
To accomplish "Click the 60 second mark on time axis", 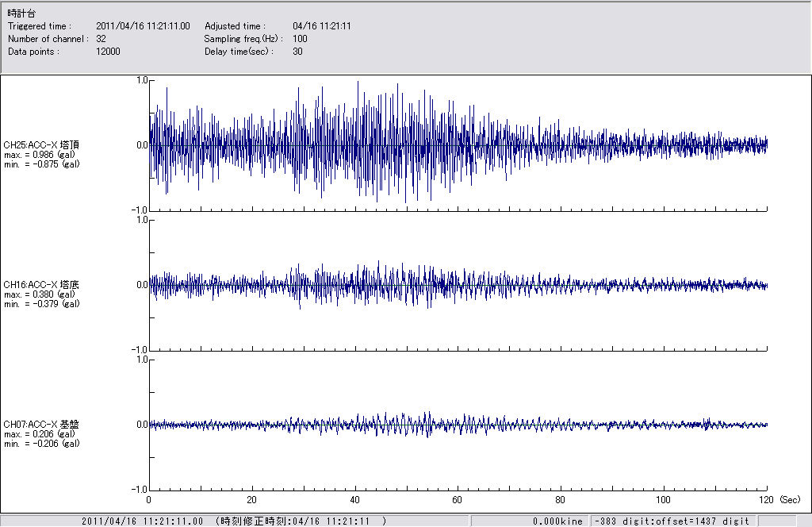I will 458,500.
